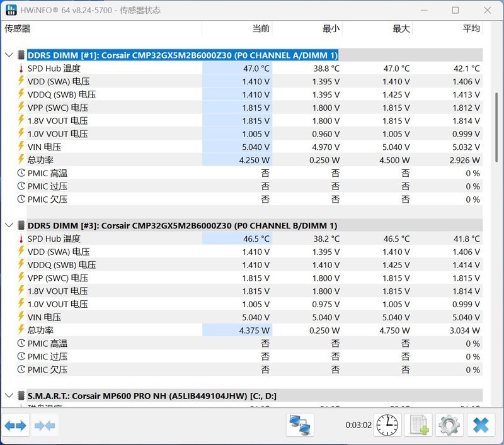Click the collapse columns arrows button
Viewport: 504px width, 445px height.
coord(45,425)
